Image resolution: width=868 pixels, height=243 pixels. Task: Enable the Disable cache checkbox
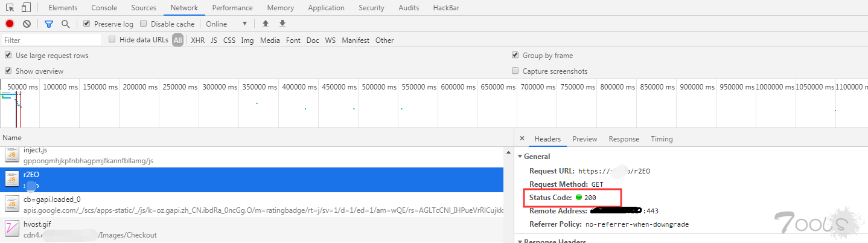pyautogui.click(x=144, y=24)
